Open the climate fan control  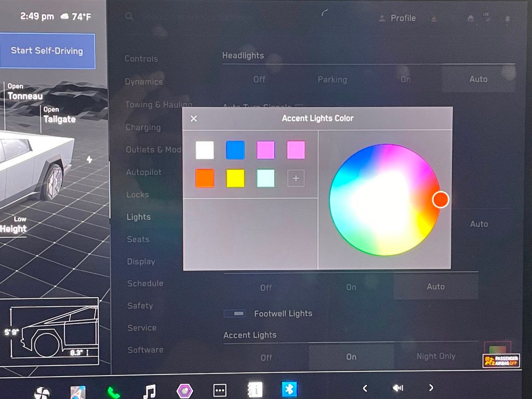click(x=42, y=392)
